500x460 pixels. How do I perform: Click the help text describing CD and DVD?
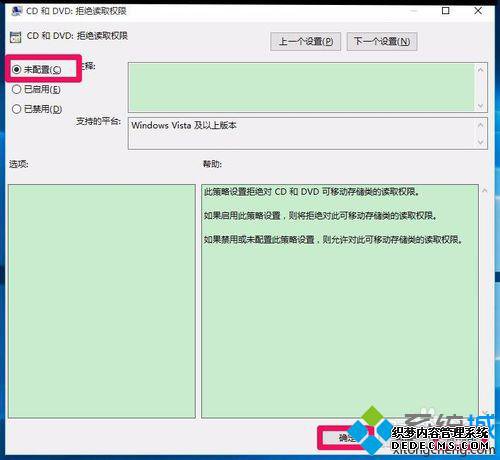tap(312, 192)
